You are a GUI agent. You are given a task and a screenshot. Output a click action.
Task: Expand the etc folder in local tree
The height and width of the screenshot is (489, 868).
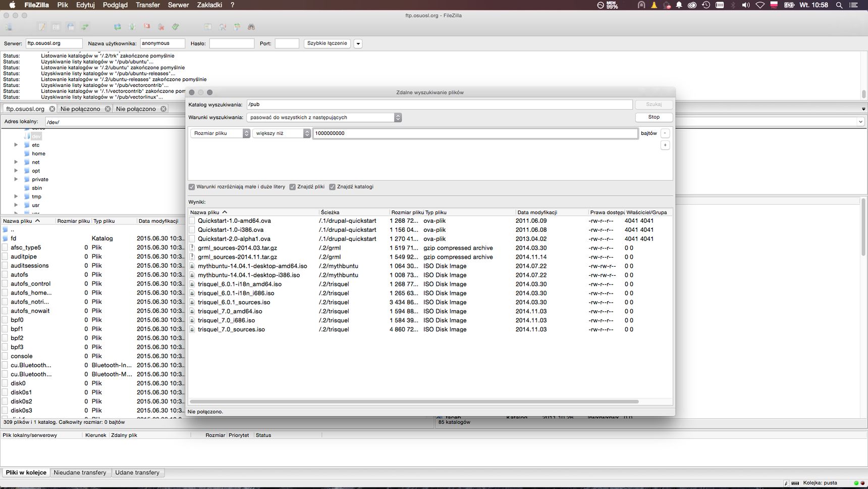(x=16, y=145)
